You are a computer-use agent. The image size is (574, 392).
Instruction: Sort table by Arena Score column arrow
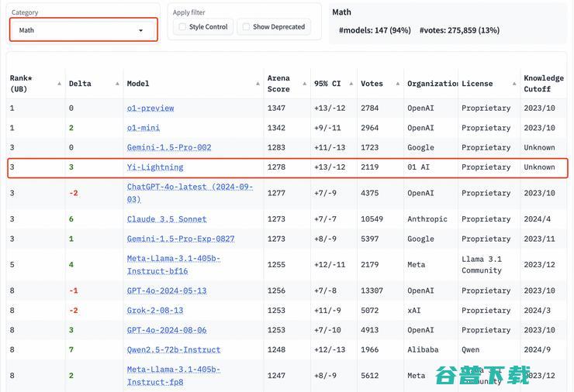pyautogui.click(x=305, y=84)
